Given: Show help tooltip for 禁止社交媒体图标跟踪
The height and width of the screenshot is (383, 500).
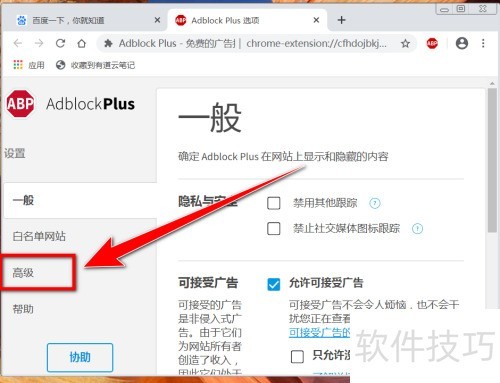Looking at the screenshot, I should [417, 229].
